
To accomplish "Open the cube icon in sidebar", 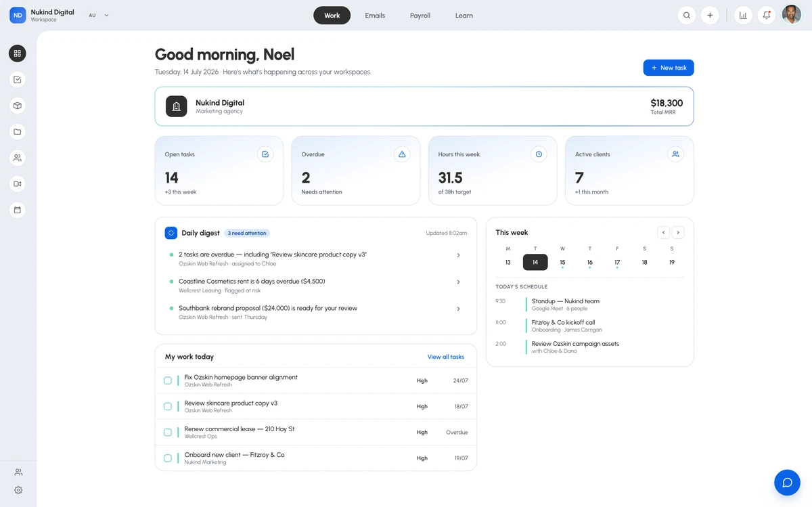I will pyautogui.click(x=18, y=106).
